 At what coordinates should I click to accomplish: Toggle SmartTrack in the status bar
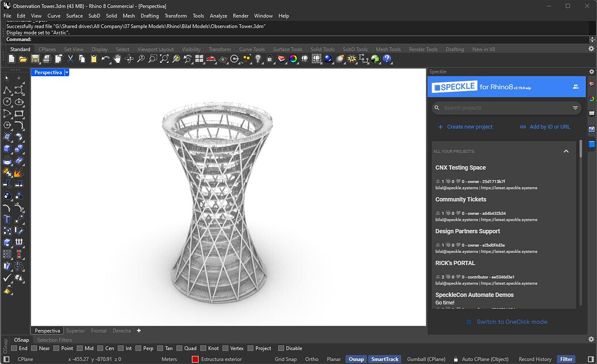coord(385,359)
